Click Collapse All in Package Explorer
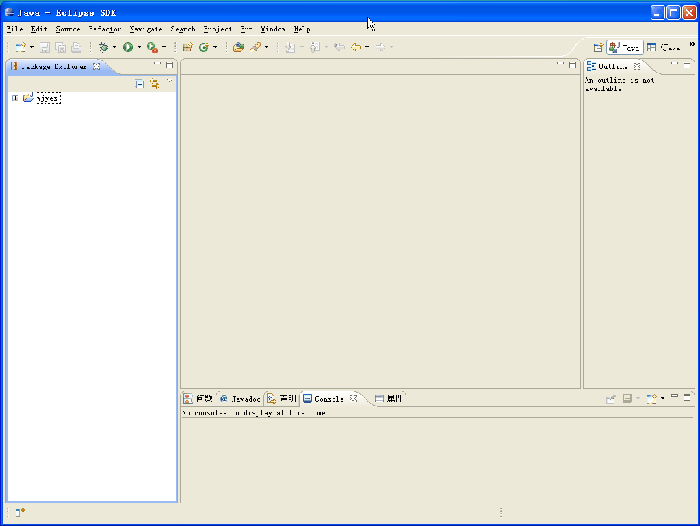This screenshot has width=700, height=526. (x=140, y=84)
